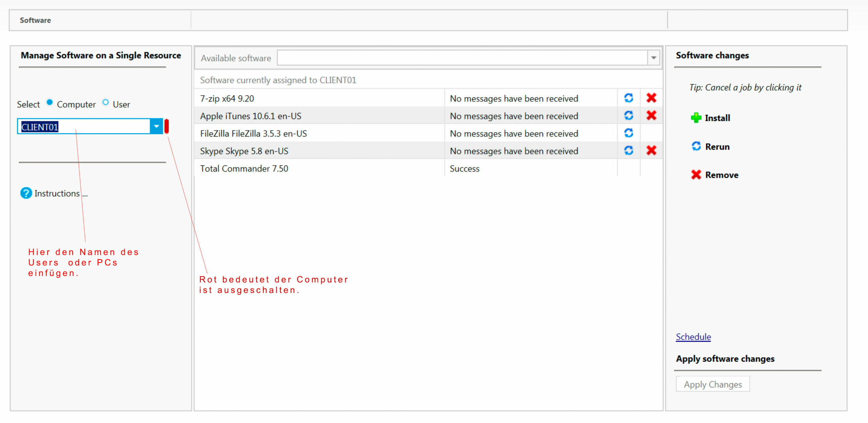Open the Instructions ... link
Viewport: 868px width, 423px height.
point(61,194)
